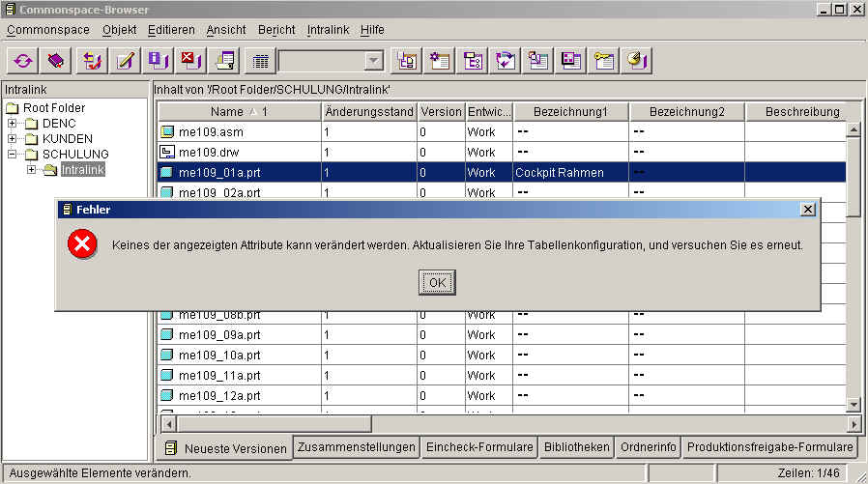868x484 pixels.
Task: Open the Editieren menu
Action: (x=171, y=30)
